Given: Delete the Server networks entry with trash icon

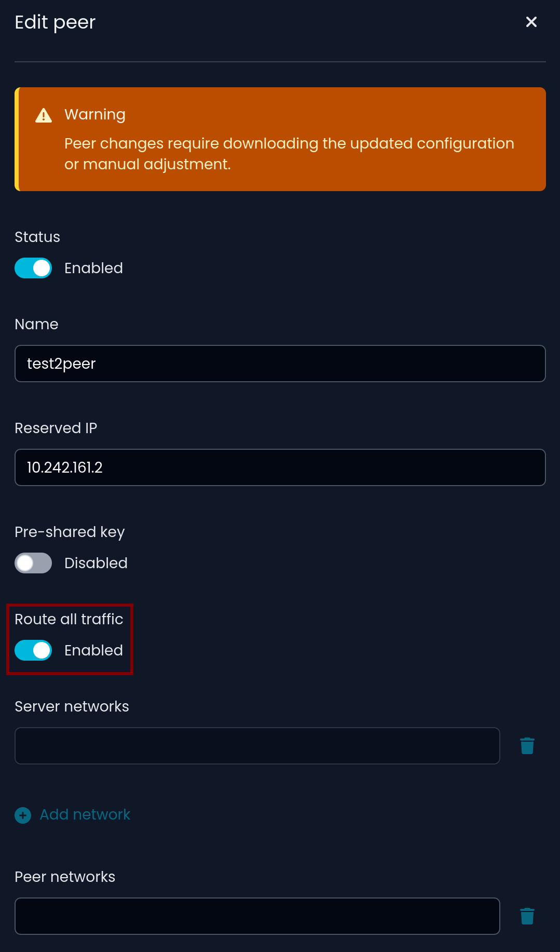Looking at the screenshot, I should [x=527, y=746].
